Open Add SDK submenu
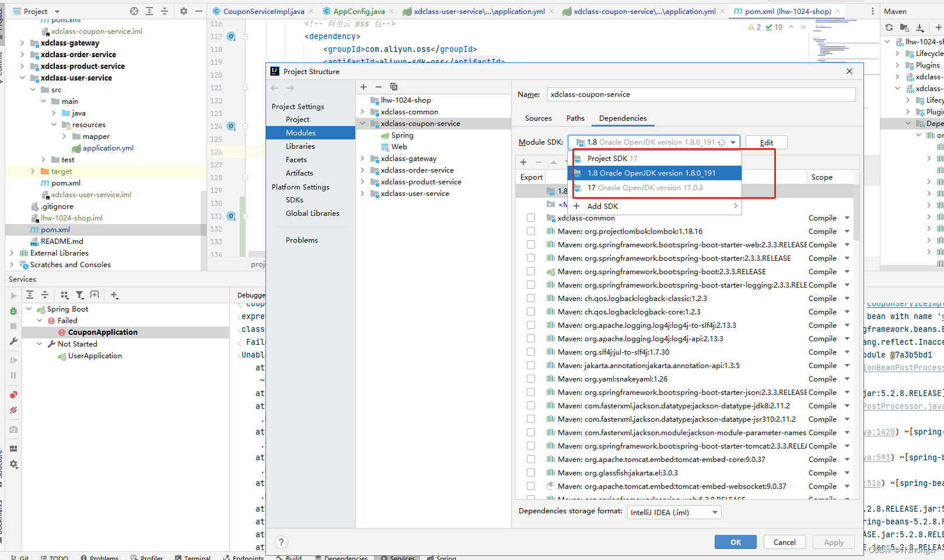944x560 pixels. point(654,206)
